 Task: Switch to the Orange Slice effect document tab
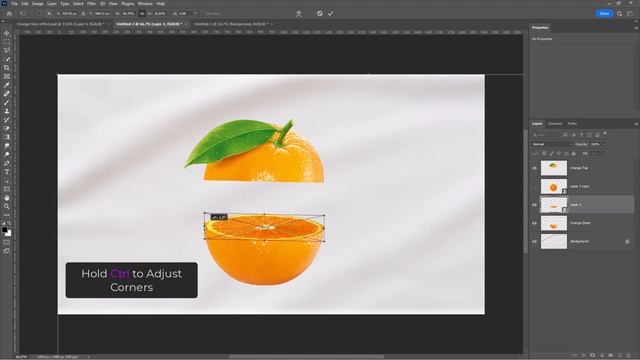coord(61,24)
